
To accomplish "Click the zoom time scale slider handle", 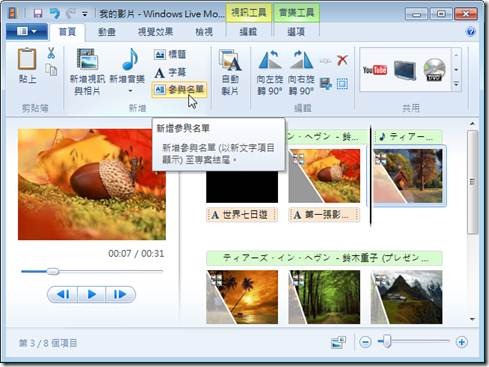I will tap(386, 342).
